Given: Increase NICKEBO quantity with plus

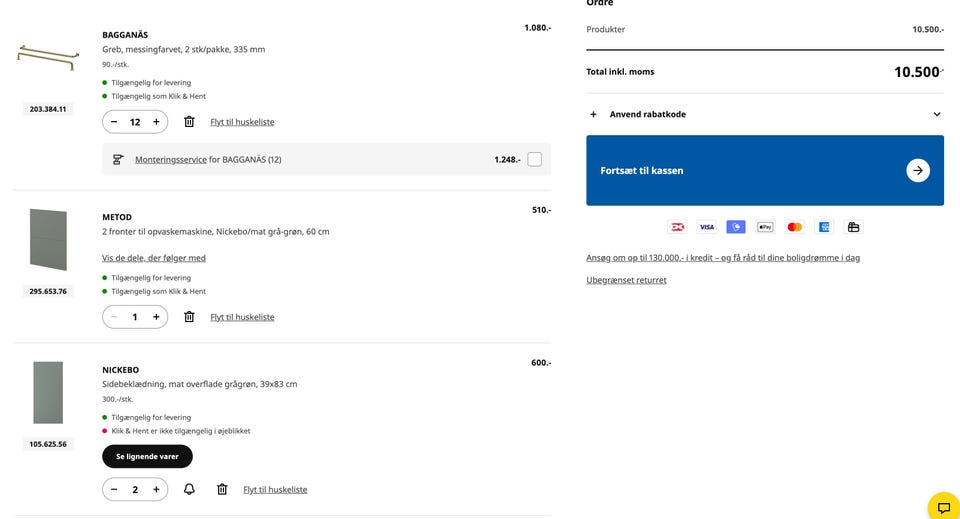Looking at the screenshot, I should pyautogui.click(x=156, y=489).
